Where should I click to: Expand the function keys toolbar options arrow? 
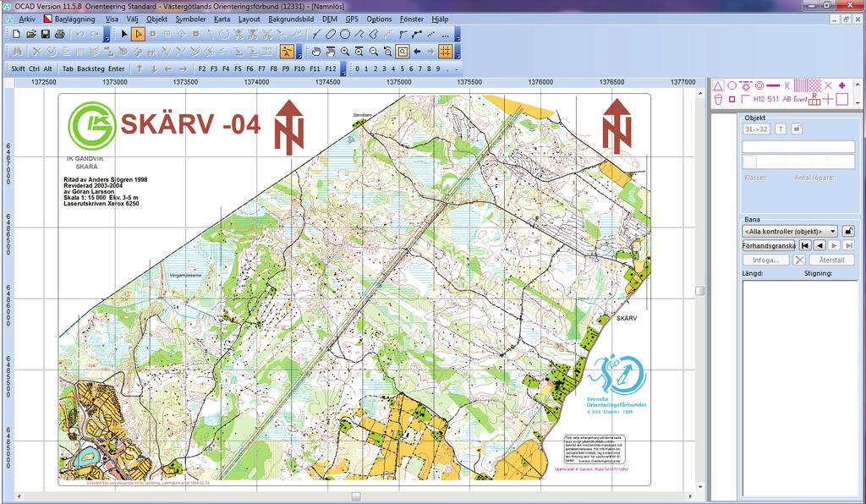[343, 69]
